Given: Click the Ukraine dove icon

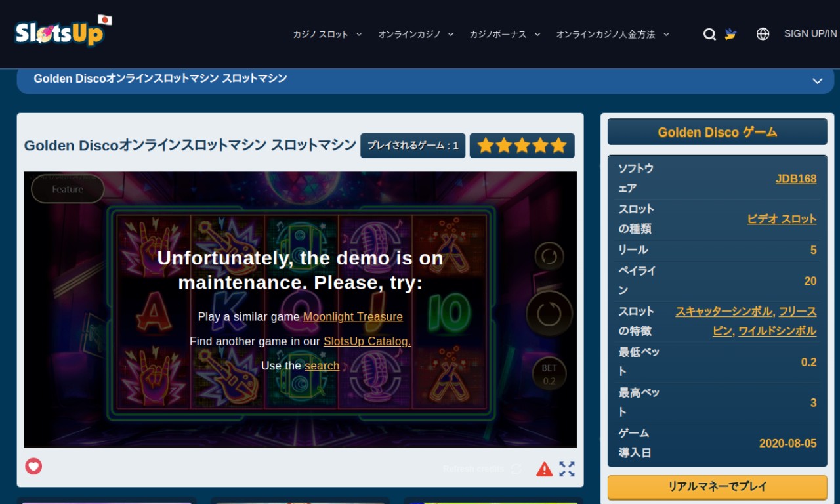Looking at the screenshot, I should pyautogui.click(x=730, y=34).
